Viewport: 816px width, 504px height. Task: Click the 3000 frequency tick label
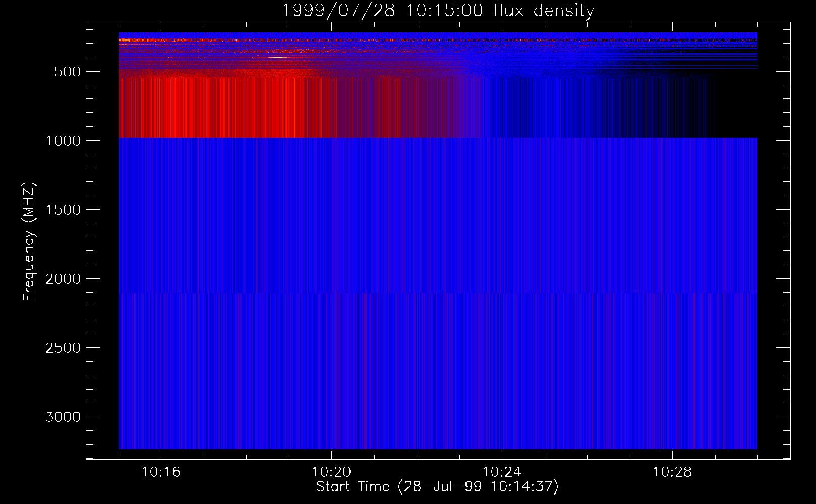point(63,417)
